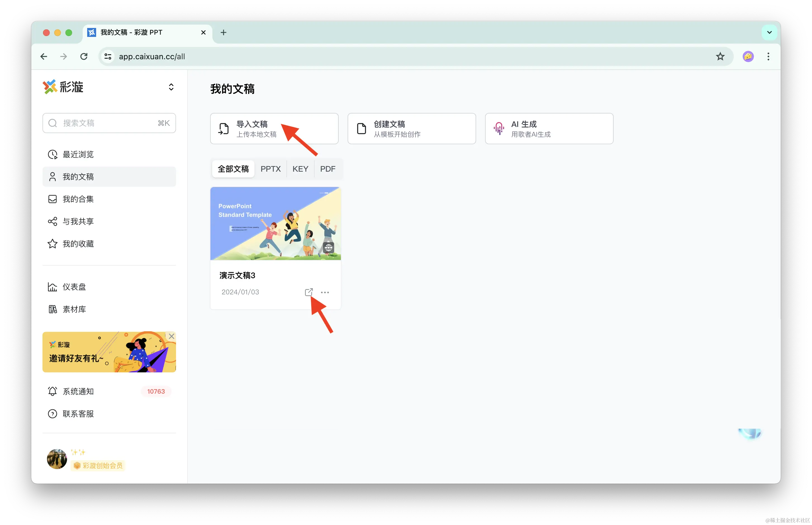Viewport: 812px width, 525px height.
Task: Open Chrome three-dot menu
Action: [x=768, y=56]
